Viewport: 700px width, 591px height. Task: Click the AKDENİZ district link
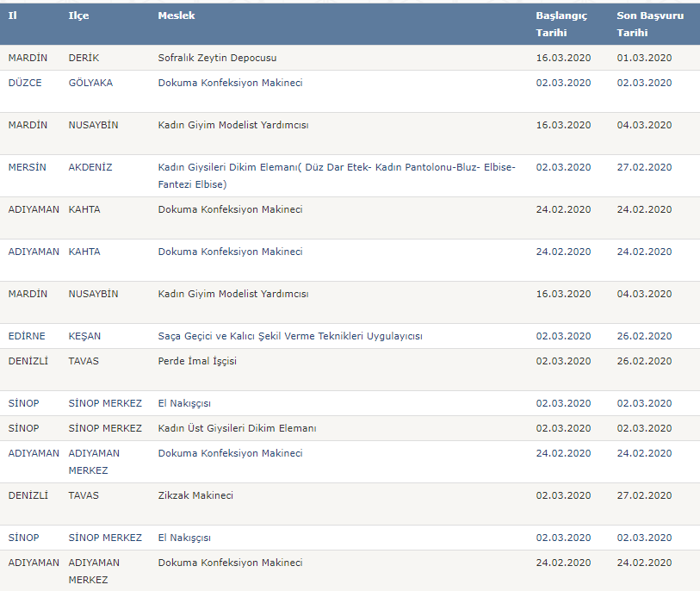pos(90,167)
